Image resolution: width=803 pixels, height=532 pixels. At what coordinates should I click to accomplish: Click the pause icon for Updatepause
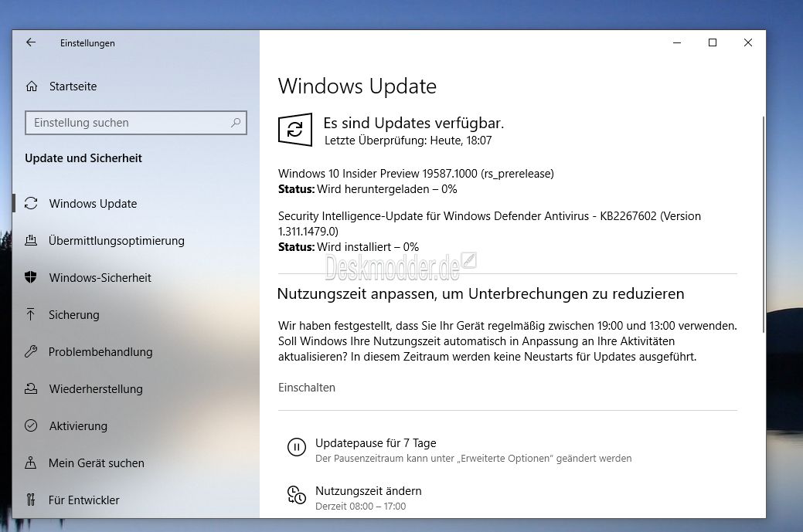point(297,447)
